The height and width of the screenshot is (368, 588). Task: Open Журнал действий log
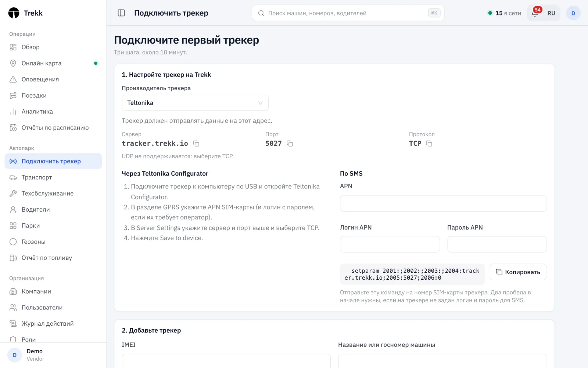point(53,323)
